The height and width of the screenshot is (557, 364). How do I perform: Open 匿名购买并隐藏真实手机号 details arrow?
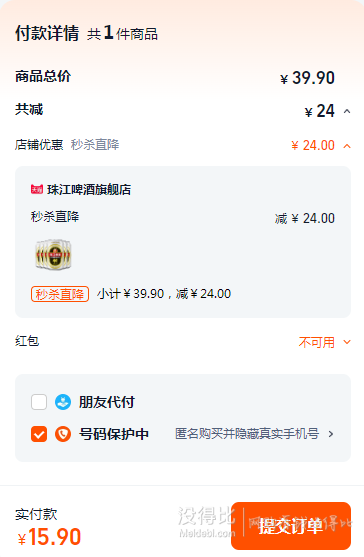tap(331, 434)
